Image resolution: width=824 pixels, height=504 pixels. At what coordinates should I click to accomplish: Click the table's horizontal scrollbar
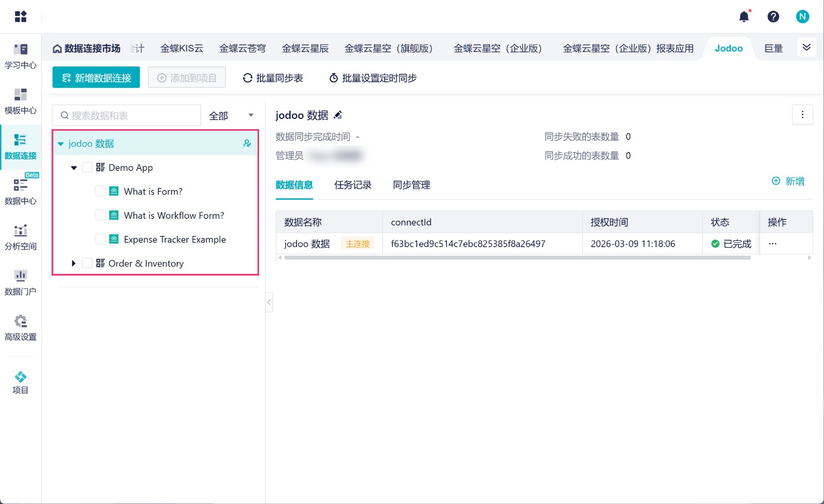(518, 257)
